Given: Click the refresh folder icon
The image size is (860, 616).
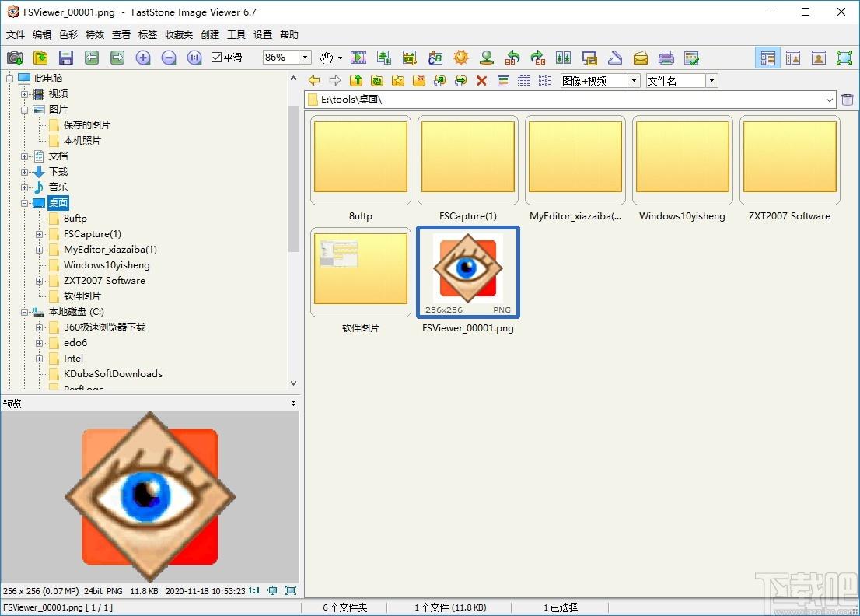Looking at the screenshot, I should pyautogui.click(x=377, y=81).
